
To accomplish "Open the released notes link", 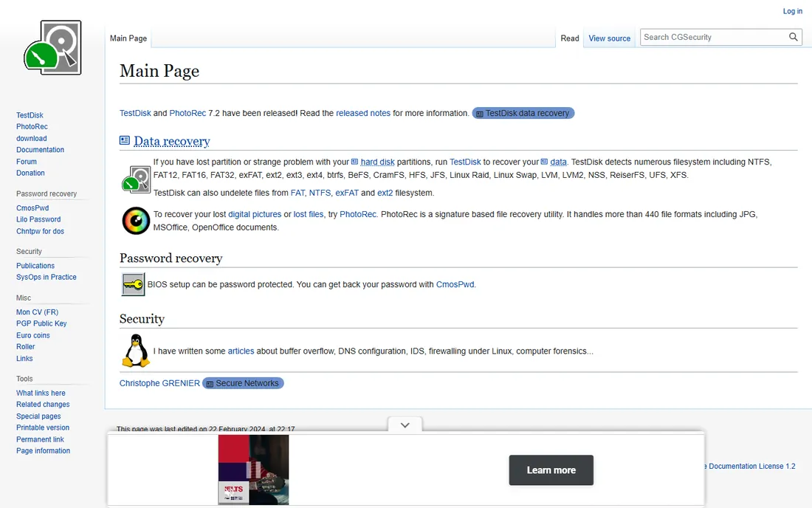I will [x=363, y=113].
